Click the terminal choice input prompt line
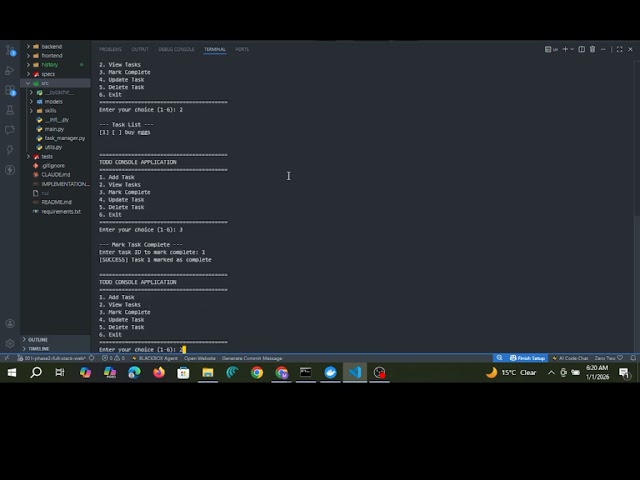640x480 pixels. (142, 349)
